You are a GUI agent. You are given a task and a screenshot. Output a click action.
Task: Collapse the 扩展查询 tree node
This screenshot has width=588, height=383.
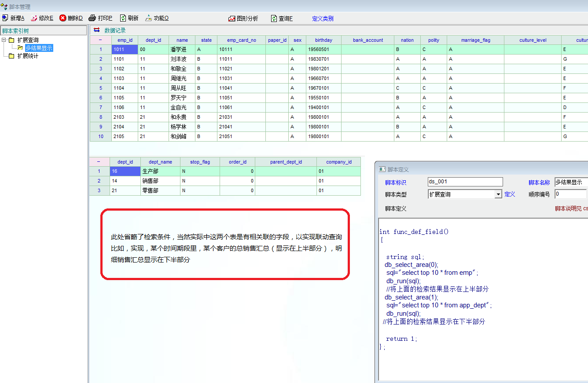(x=4, y=40)
